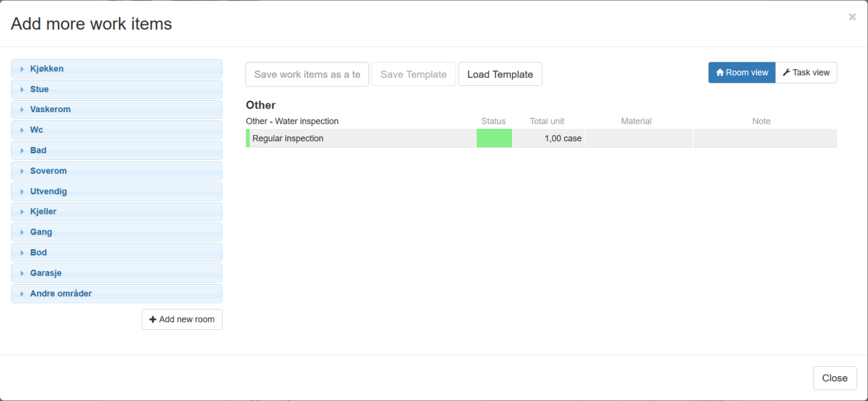The image size is (868, 401).
Task: Click the green status cell for Regular inspection
Action: [494, 138]
